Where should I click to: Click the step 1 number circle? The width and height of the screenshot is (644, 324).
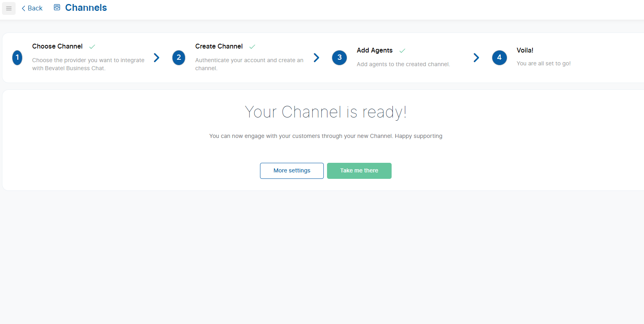point(17,58)
